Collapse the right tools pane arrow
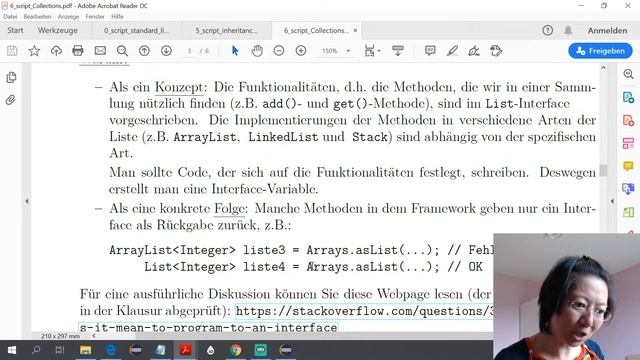Screen dimensions: 640x360 coord(612,201)
